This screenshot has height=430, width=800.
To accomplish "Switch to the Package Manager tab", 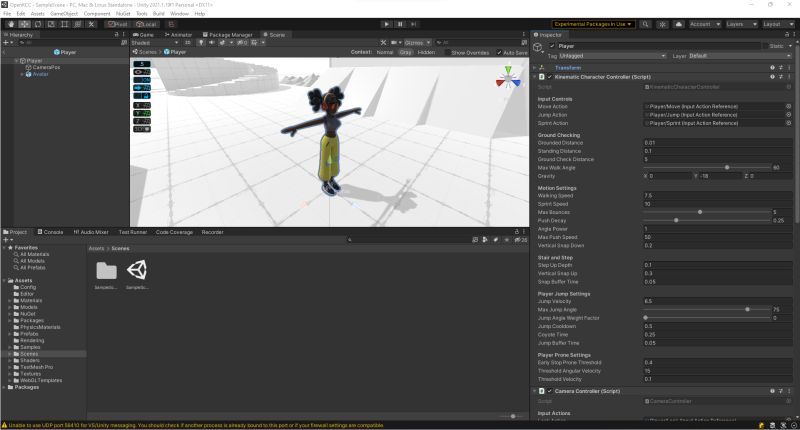I will point(228,35).
